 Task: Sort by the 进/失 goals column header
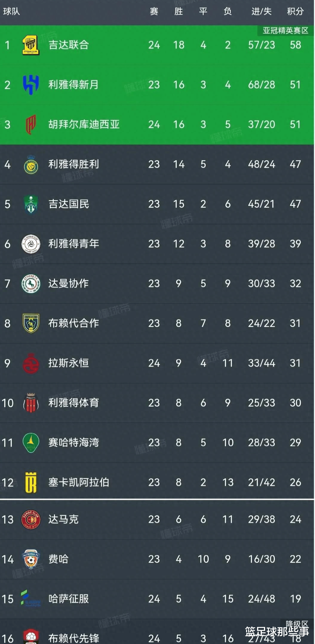[261, 12]
